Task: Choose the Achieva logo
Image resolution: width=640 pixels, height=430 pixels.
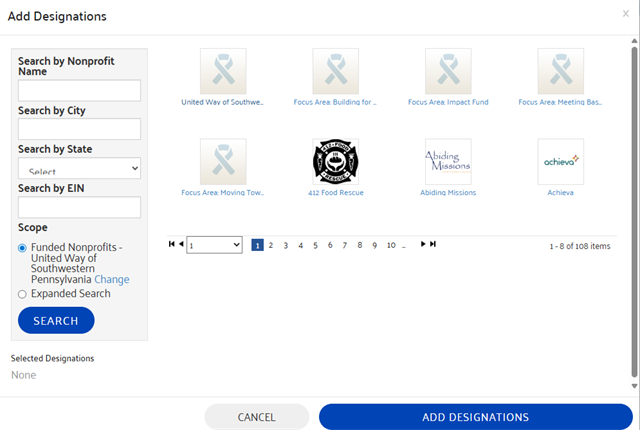Action: 561,162
